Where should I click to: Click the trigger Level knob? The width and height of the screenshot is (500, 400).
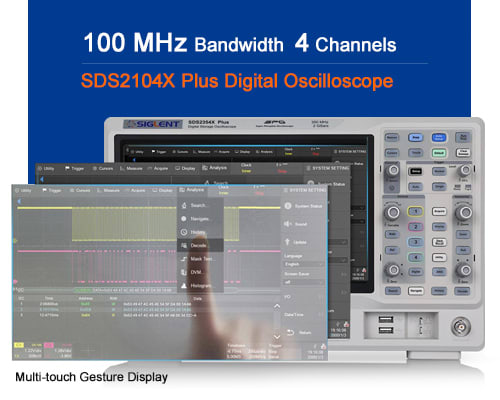[464, 170]
